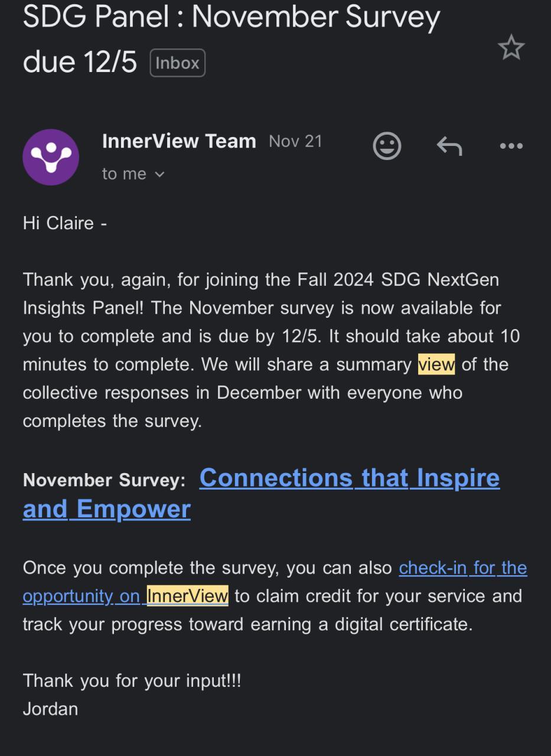Reply to the InnerView Team email
The width and height of the screenshot is (551, 756).
449,145
